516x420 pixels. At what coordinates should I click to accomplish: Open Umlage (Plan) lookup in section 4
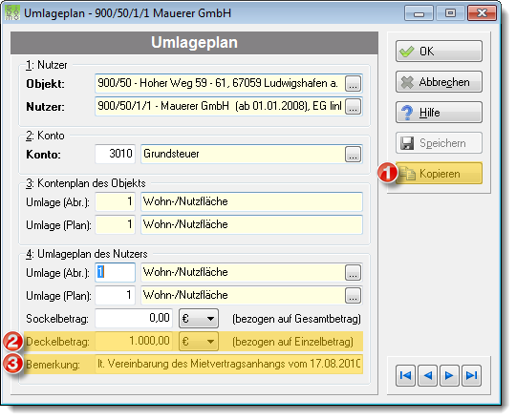[353, 296]
